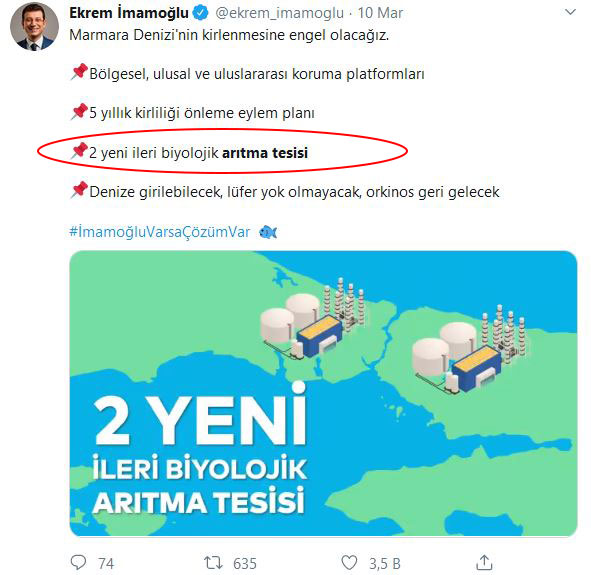The image size is (591, 575).
Task: Click the @ekrem_imamoglu handle
Action: pyautogui.click(x=279, y=13)
